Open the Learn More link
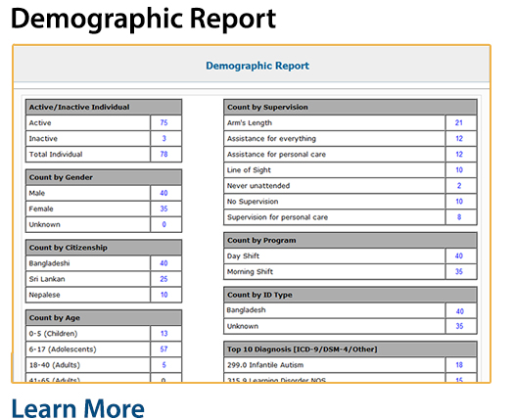 coord(77,409)
